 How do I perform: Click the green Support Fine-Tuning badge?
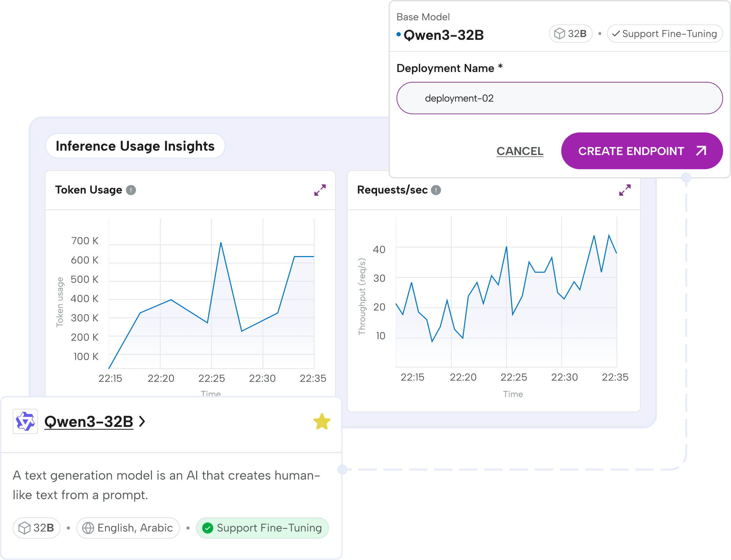pyautogui.click(x=262, y=528)
